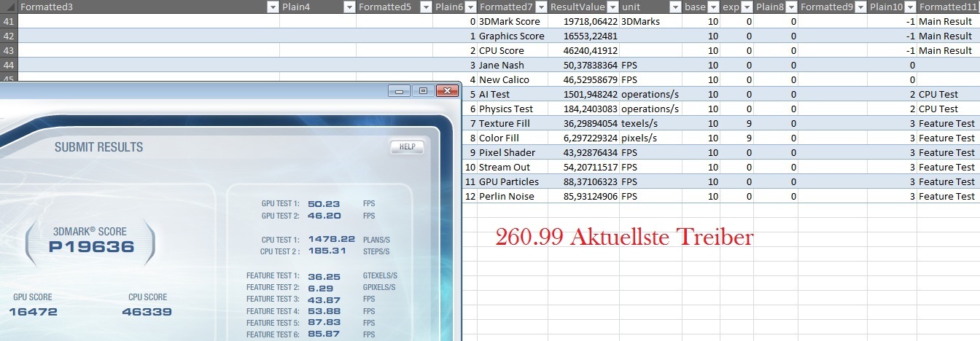
Task: Click the P19636 3DMark score
Action: tap(91, 246)
